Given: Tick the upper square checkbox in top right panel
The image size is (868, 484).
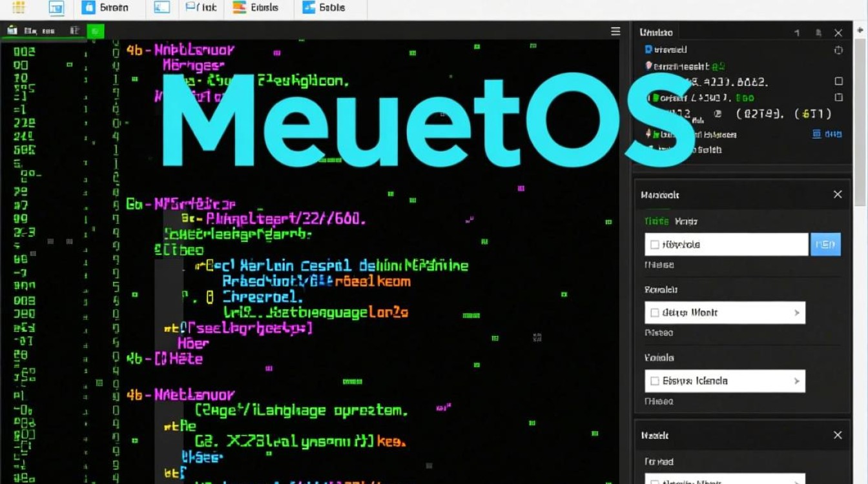Looking at the screenshot, I should pos(838,81).
